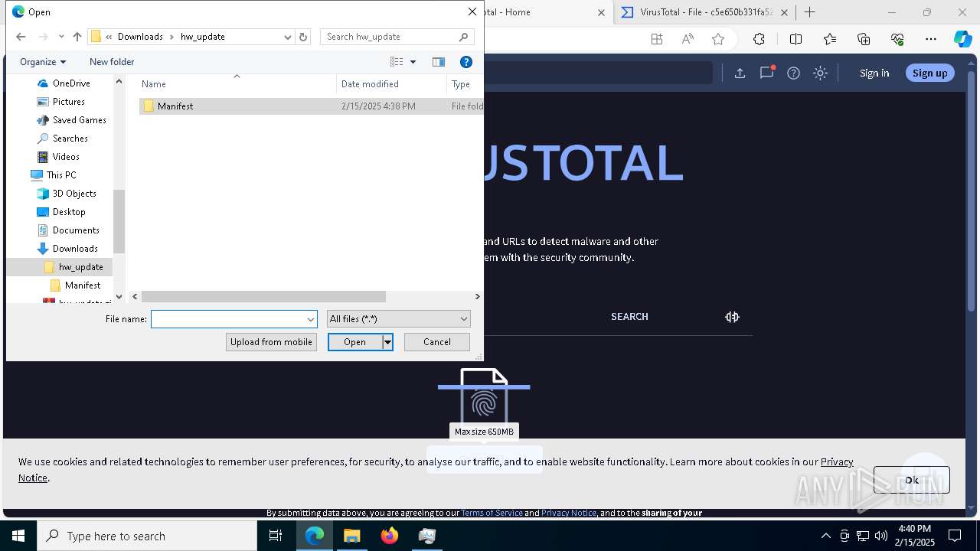This screenshot has height=551, width=980.
Task: Select Manifest subfolder in navigation tree
Action: (83, 285)
